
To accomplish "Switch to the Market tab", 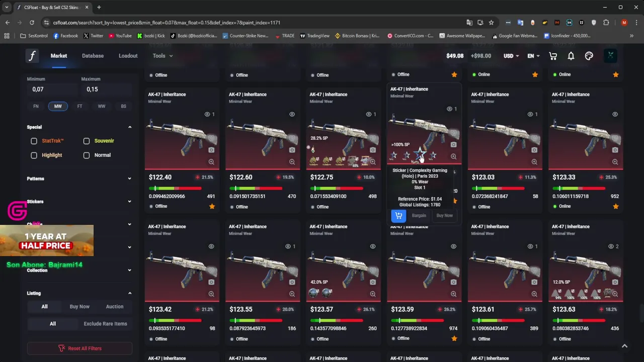I will [x=59, y=56].
